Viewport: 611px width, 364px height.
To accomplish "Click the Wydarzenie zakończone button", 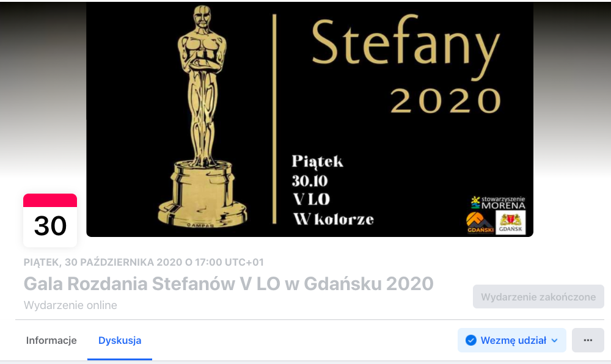I will (x=538, y=297).
